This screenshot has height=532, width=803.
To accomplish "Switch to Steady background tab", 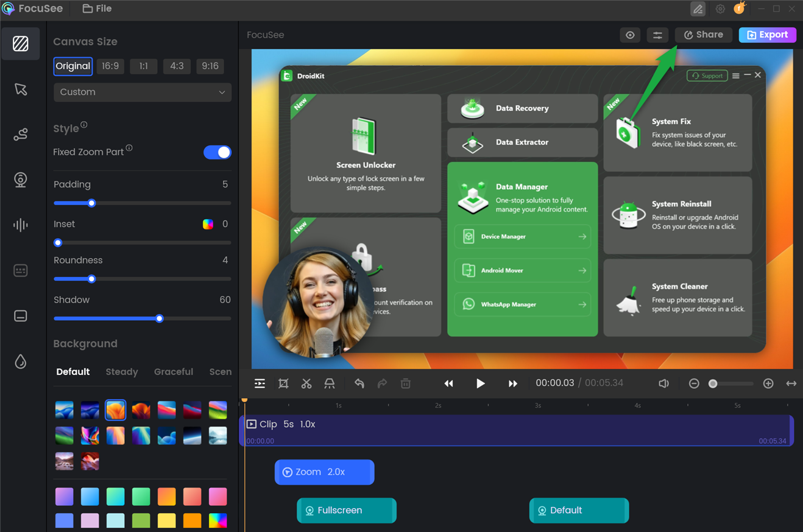I will coord(122,372).
